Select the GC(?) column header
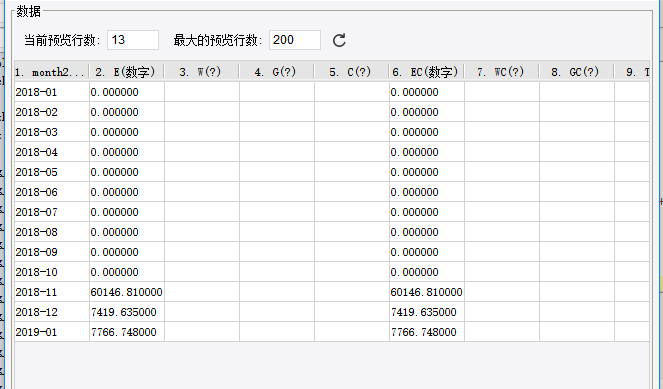663x389 pixels. click(x=577, y=72)
